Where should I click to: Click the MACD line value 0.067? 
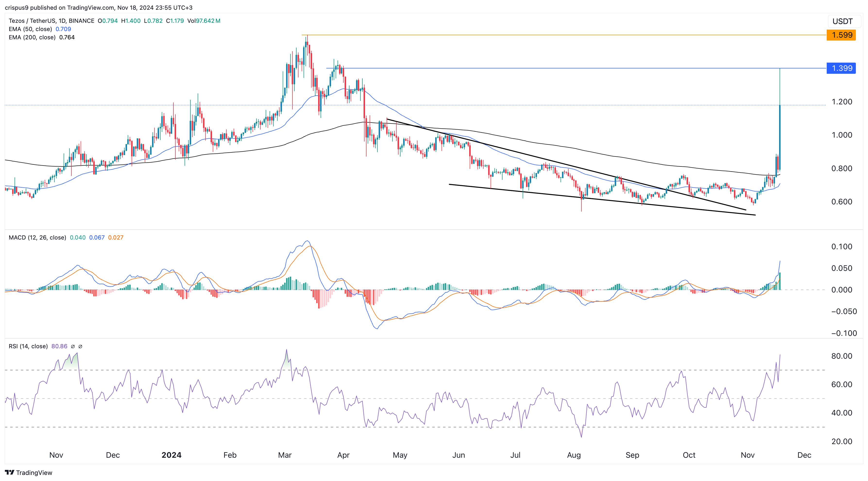[97, 238]
